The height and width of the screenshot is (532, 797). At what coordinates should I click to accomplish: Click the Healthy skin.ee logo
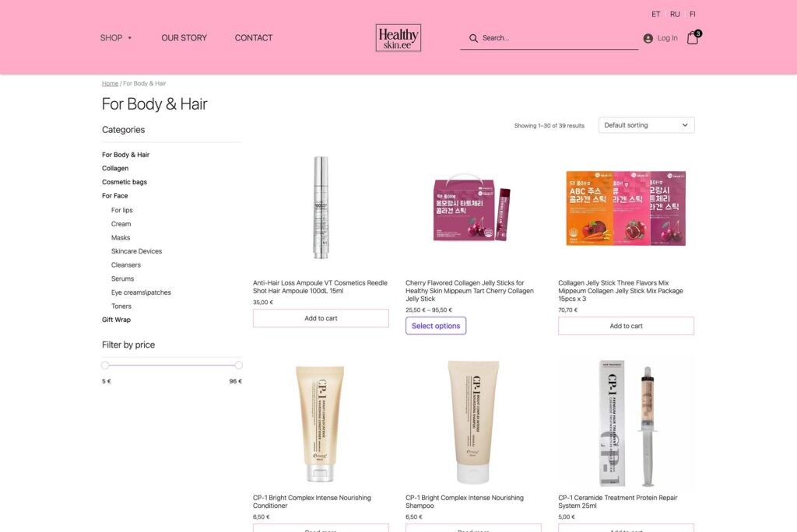(x=398, y=37)
